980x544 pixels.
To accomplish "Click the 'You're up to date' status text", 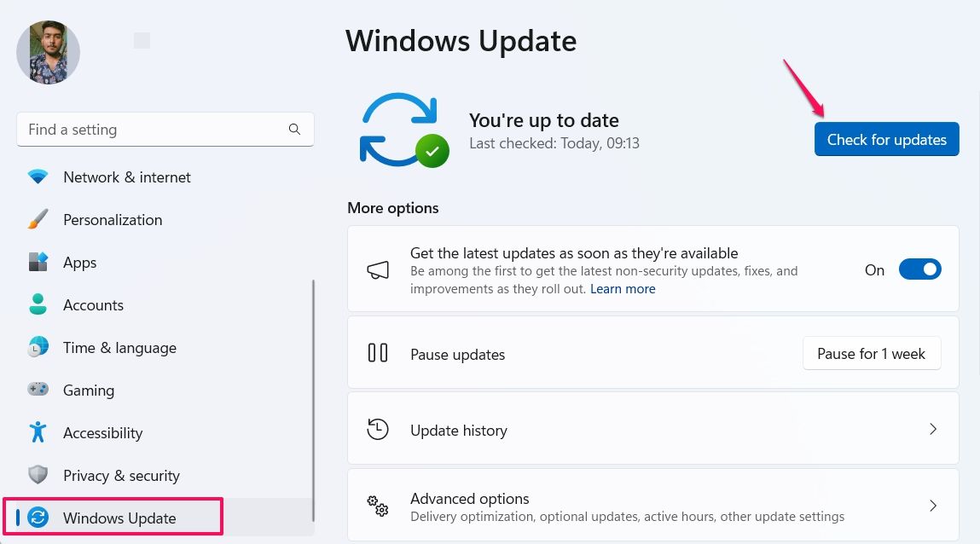I will pyautogui.click(x=544, y=120).
